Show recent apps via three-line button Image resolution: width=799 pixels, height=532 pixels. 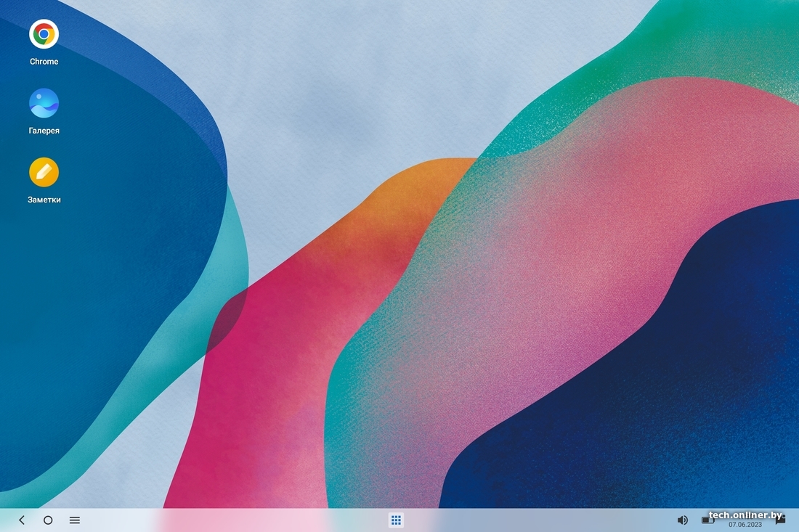75,520
